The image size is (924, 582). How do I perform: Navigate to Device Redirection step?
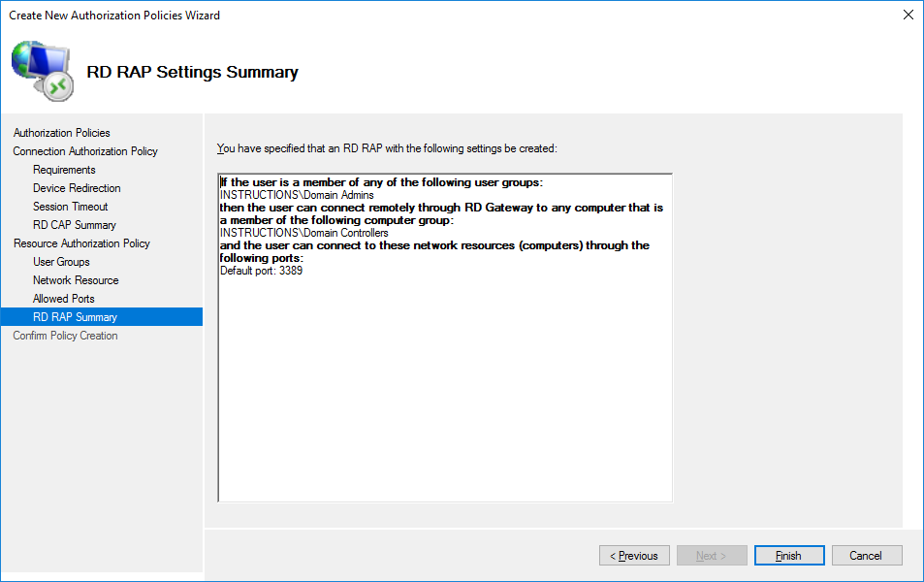point(77,188)
